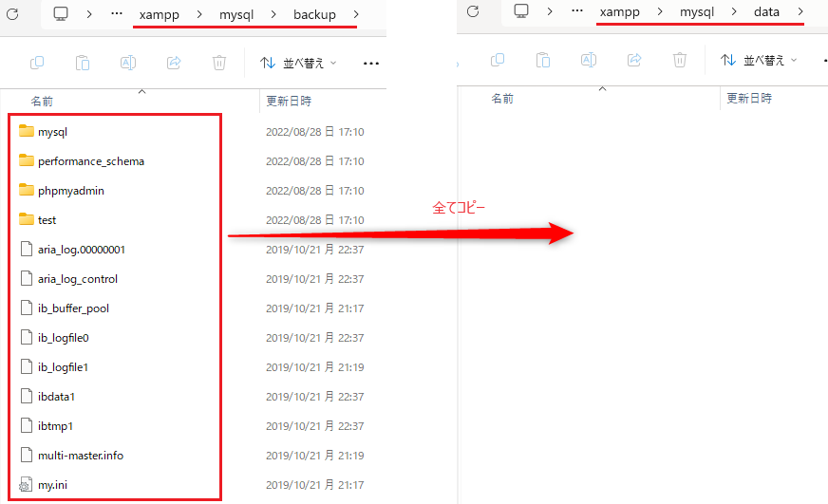The height and width of the screenshot is (504, 828).
Task: Select the my.ini file
Action: [x=52, y=485]
